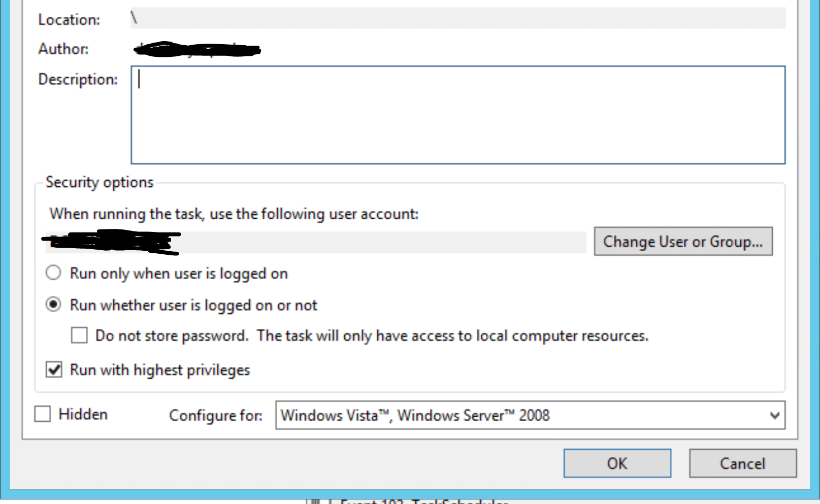Click the Author: label
Image resolution: width=820 pixels, height=504 pixels.
coord(63,49)
